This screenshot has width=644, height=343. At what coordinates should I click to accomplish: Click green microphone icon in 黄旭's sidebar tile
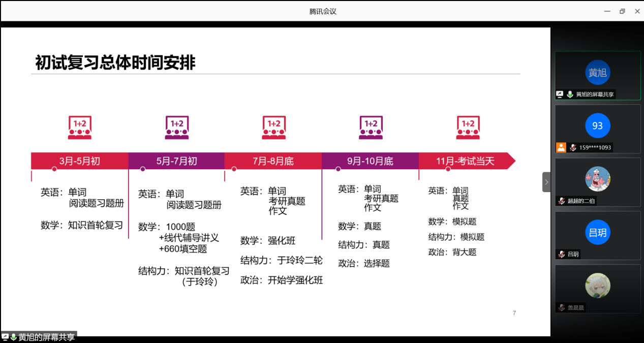click(570, 95)
